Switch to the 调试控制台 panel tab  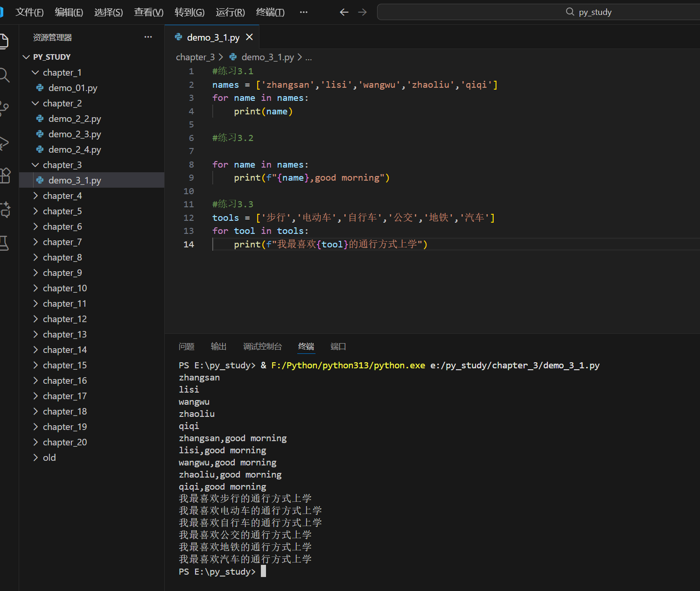click(262, 346)
